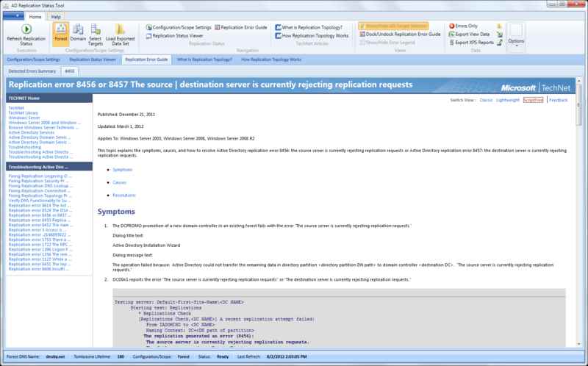Open Fixing Replication Topology Problems link

(40, 195)
